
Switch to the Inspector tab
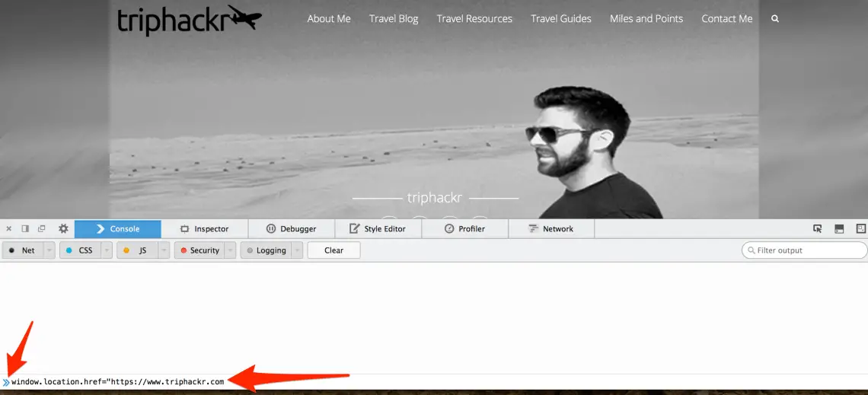click(x=204, y=229)
